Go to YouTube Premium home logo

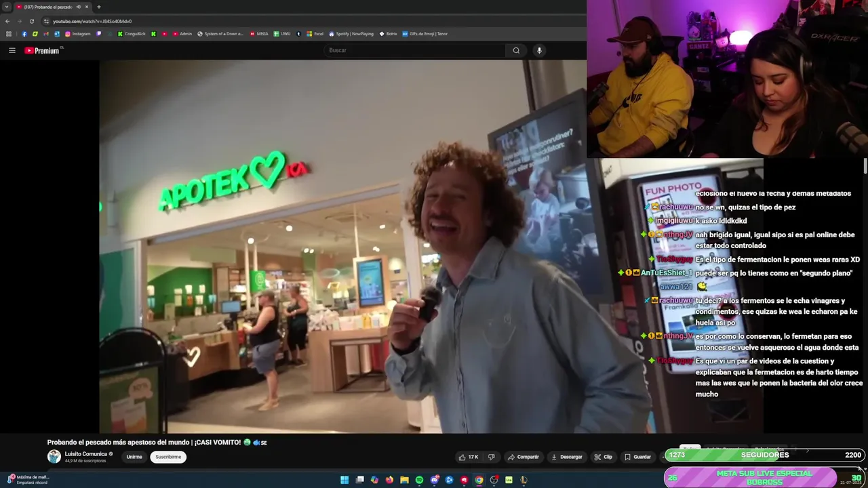(x=43, y=50)
